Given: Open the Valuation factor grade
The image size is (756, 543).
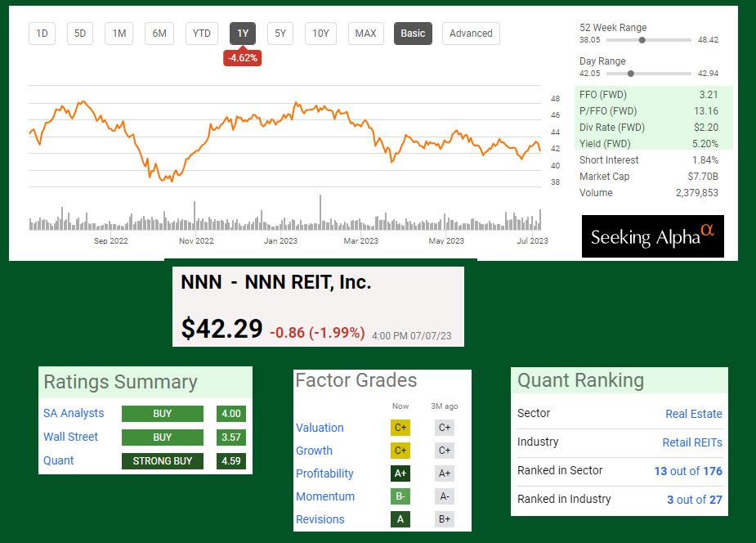Looking at the screenshot, I should pyautogui.click(x=320, y=428).
